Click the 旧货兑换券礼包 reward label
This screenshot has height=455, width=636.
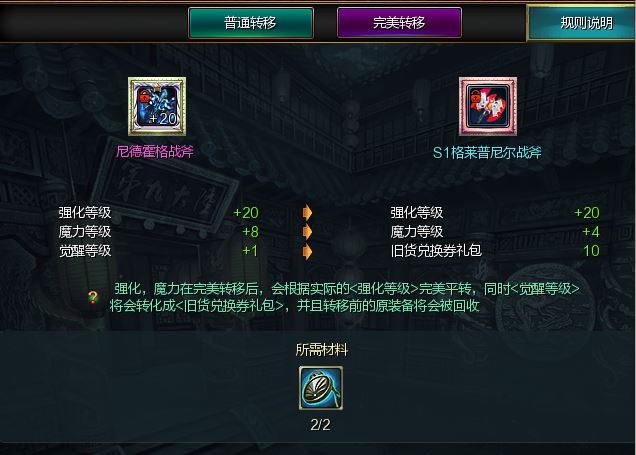436,251
